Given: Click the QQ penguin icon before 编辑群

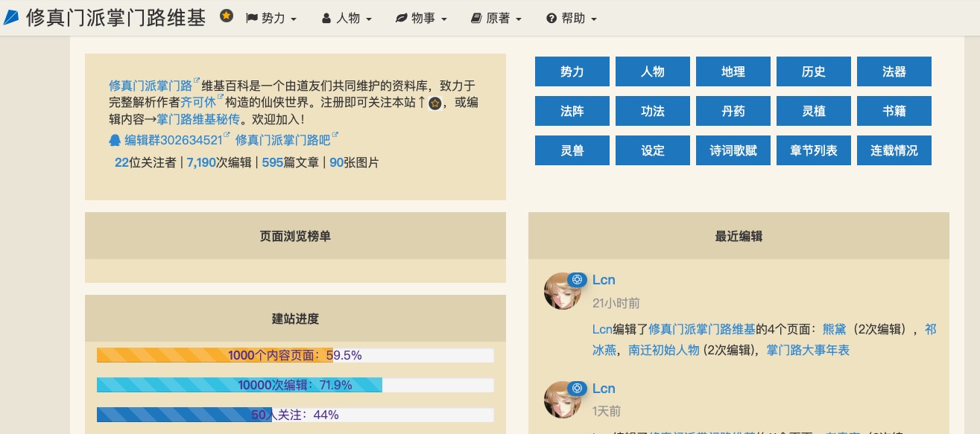Looking at the screenshot, I should (115, 139).
